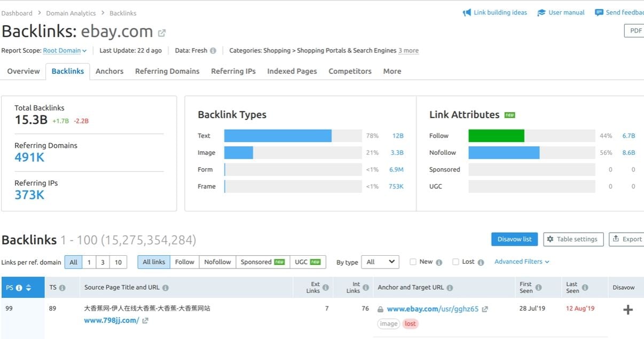Click the info icon next to Data: Fresh
The width and height of the screenshot is (644, 339).
(213, 51)
